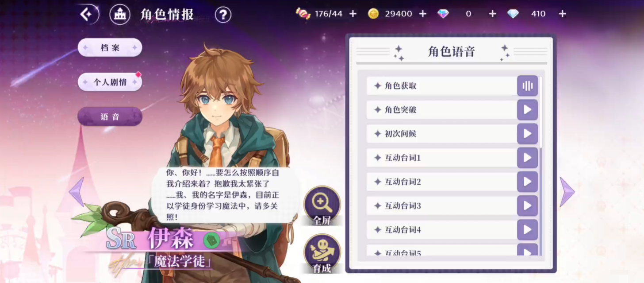
Task: Stop the playing 角色获取 voice line
Action: (x=527, y=86)
